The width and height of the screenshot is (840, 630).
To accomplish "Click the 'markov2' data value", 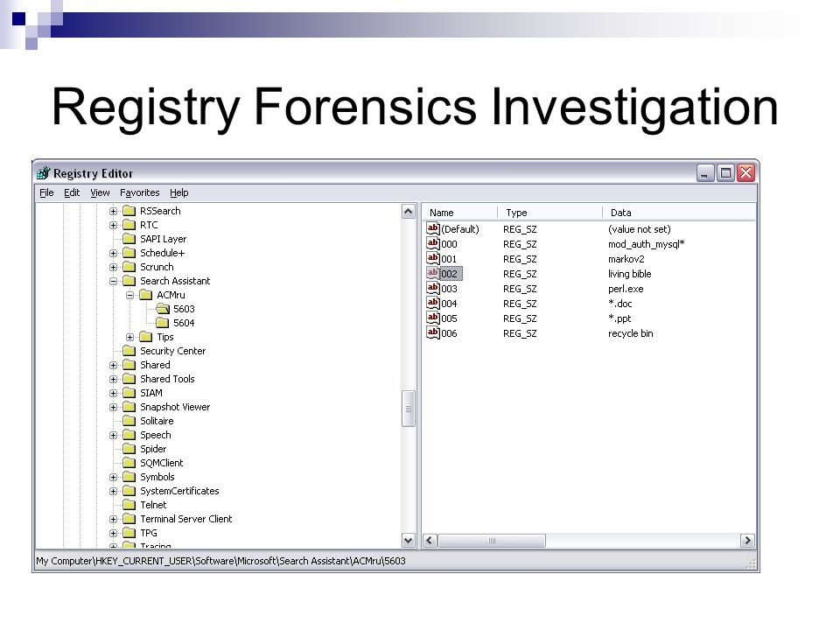I will tap(626, 259).
